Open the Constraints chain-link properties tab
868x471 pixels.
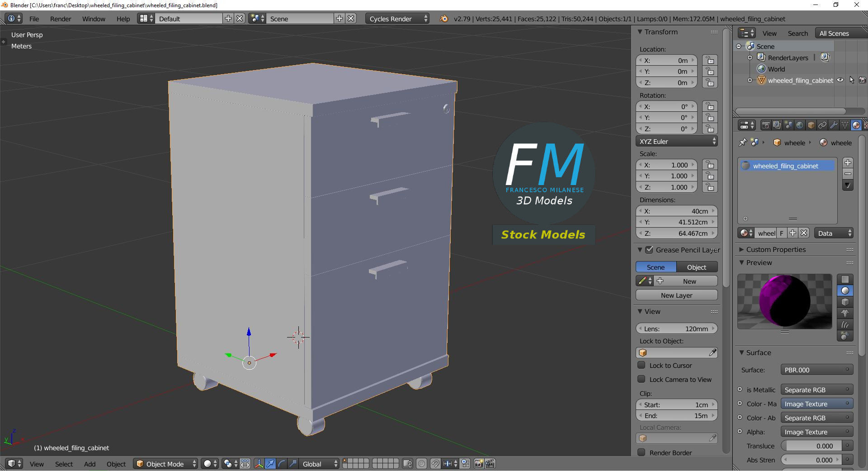click(822, 125)
